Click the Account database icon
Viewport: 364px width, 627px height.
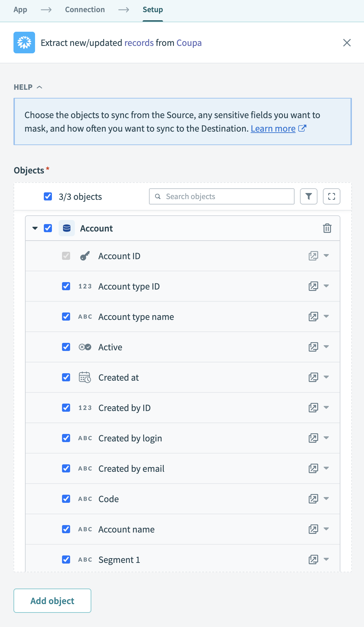pos(67,228)
